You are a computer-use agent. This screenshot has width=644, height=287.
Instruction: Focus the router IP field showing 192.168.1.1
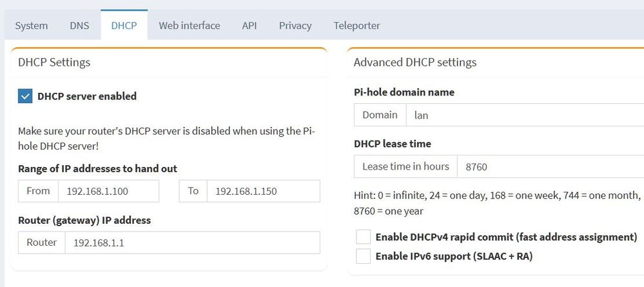click(192, 242)
